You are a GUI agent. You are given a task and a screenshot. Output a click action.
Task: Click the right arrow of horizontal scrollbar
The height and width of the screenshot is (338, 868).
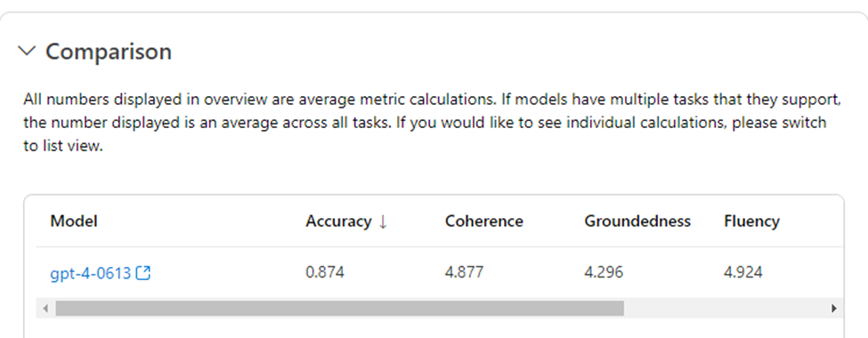pos(833,308)
